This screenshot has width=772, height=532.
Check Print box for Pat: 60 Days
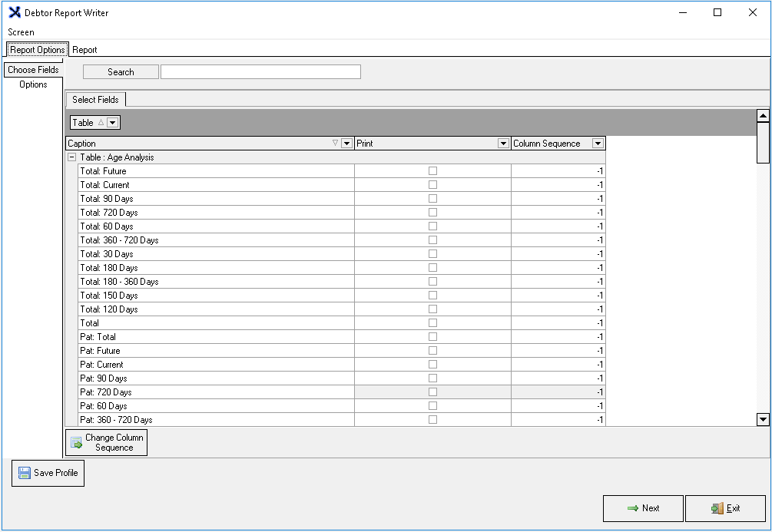pyautogui.click(x=432, y=405)
